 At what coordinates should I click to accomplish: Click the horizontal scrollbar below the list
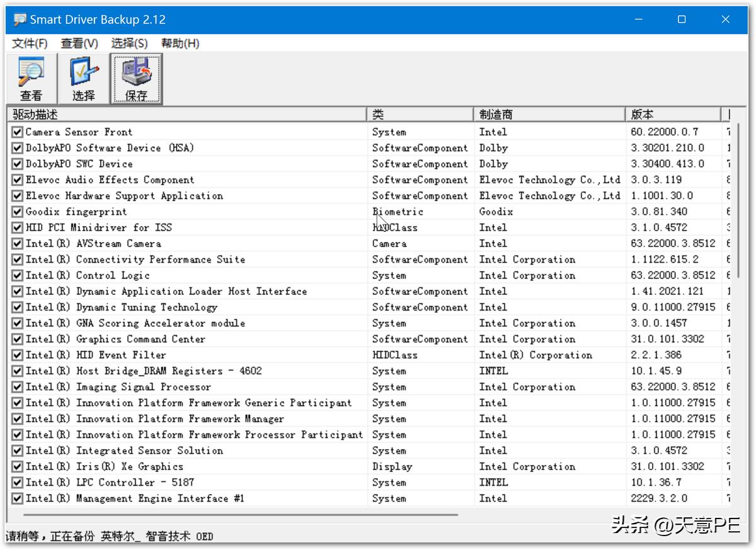coord(233,514)
